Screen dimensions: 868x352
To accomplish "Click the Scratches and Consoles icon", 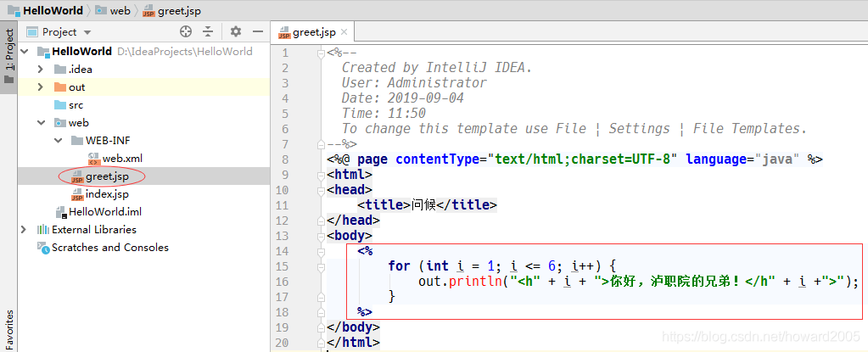I will coord(43,247).
